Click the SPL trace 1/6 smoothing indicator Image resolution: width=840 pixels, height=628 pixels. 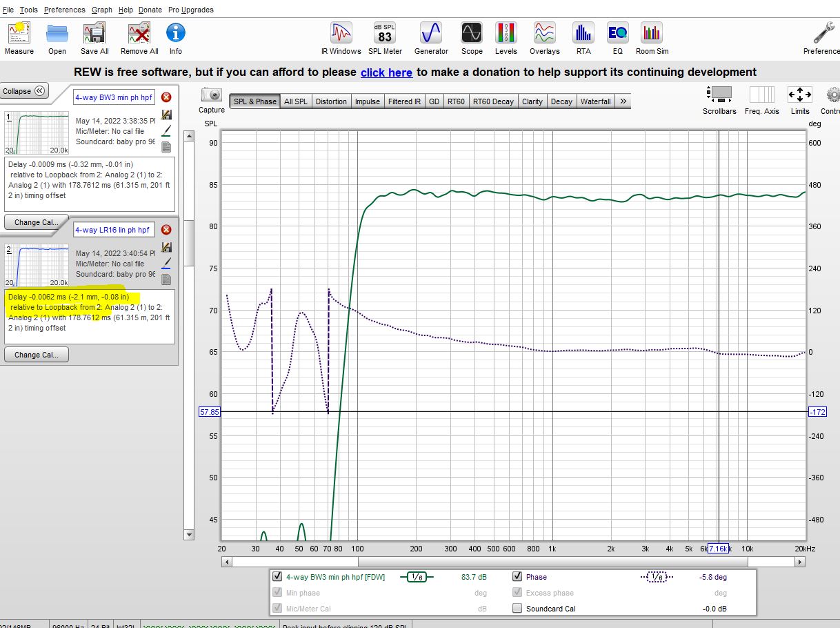pos(416,577)
